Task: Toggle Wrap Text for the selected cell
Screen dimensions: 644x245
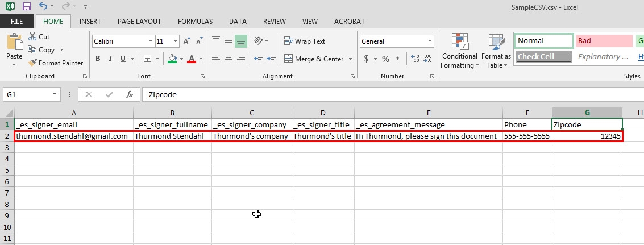Action: pos(305,41)
